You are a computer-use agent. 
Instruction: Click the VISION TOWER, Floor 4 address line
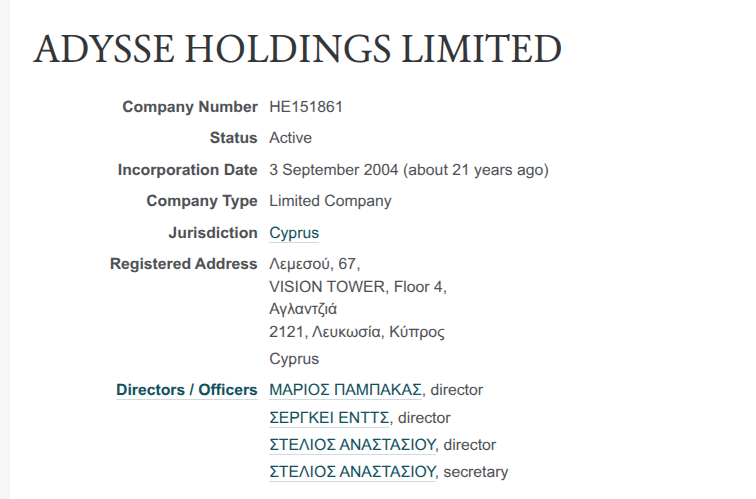point(357,287)
